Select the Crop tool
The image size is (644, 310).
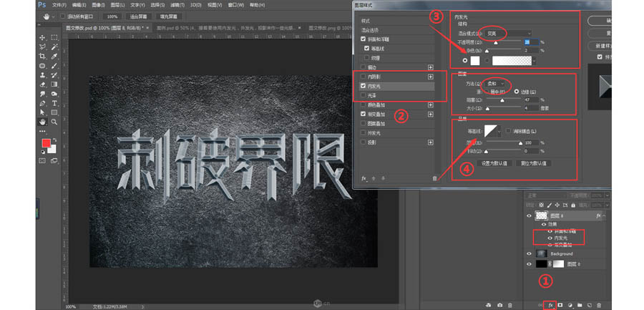pos(42,56)
